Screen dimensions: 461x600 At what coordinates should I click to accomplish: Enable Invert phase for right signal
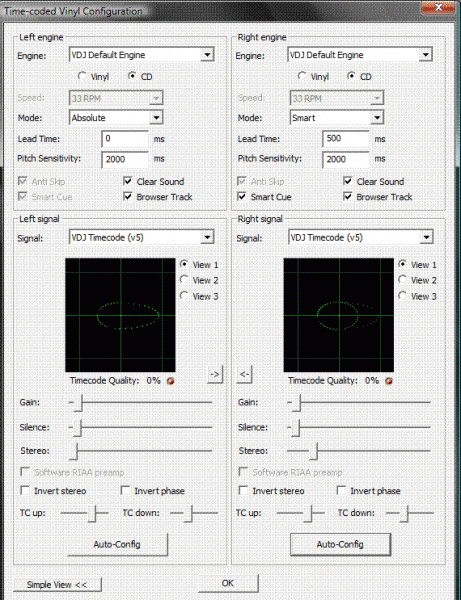pyautogui.click(x=341, y=491)
